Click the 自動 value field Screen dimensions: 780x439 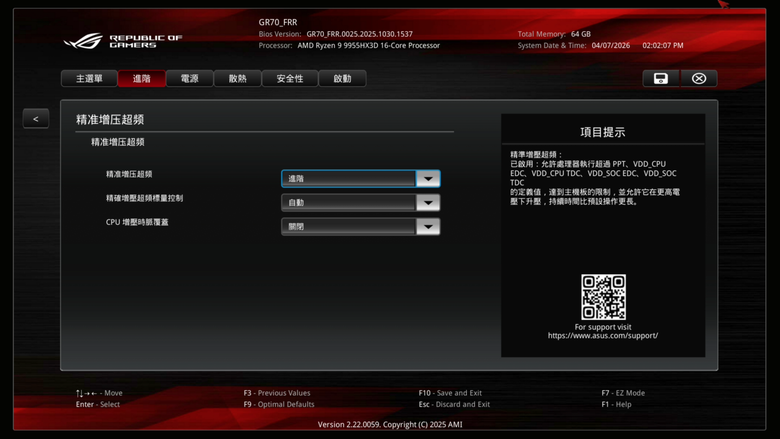[x=349, y=202]
